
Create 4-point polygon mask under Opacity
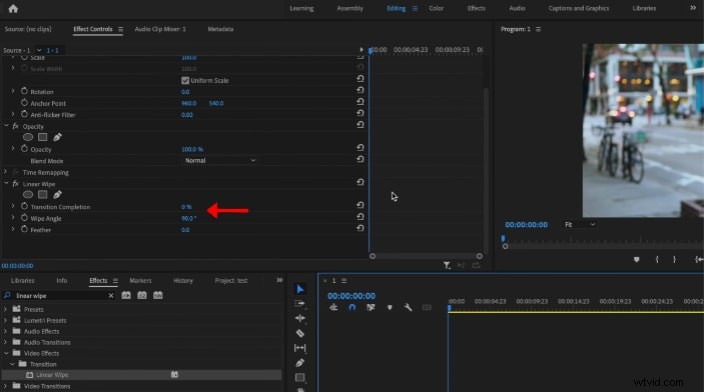pos(43,137)
